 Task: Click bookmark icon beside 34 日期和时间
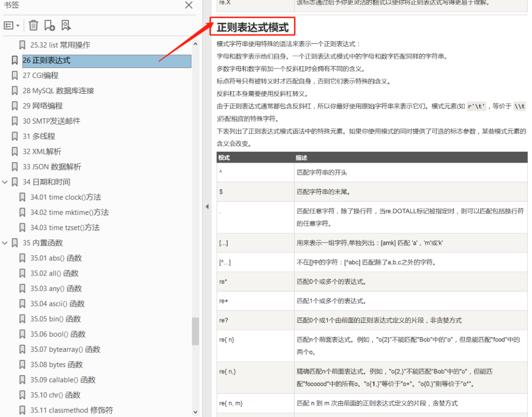15,182
